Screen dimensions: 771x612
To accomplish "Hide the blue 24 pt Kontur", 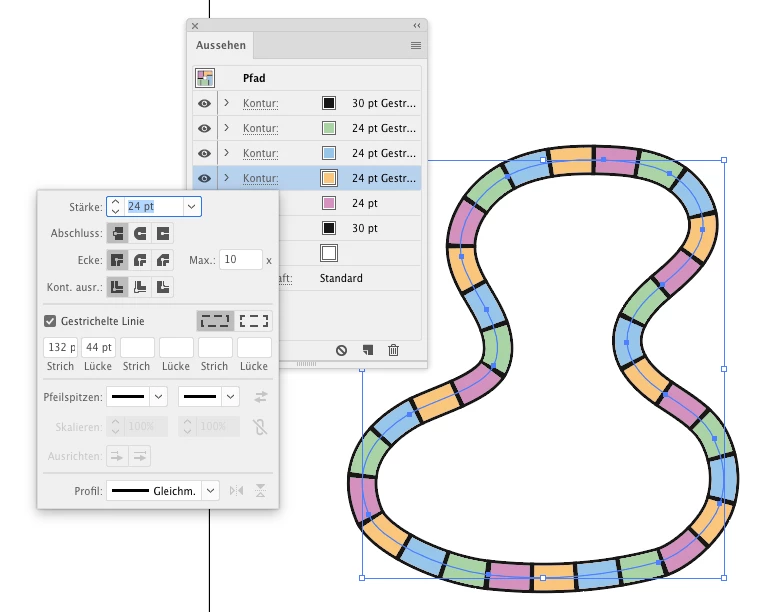I will pyautogui.click(x=205, y=153).
